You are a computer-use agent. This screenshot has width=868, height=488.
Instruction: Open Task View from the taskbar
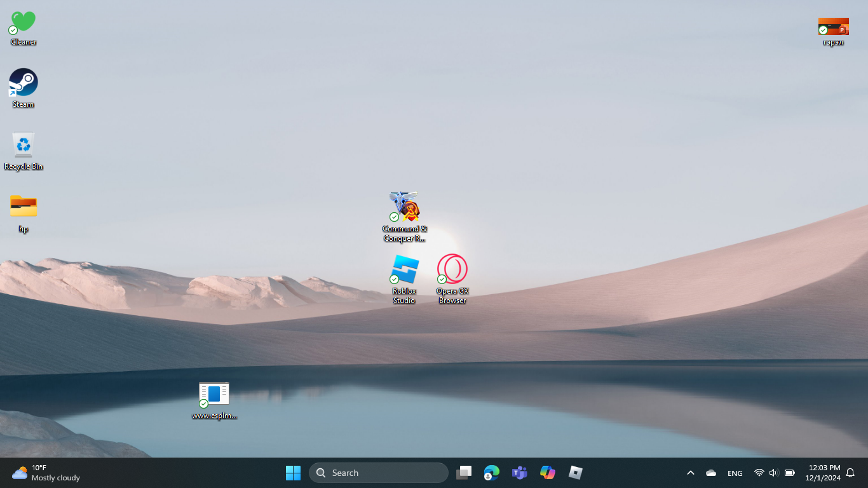(464, 473)
